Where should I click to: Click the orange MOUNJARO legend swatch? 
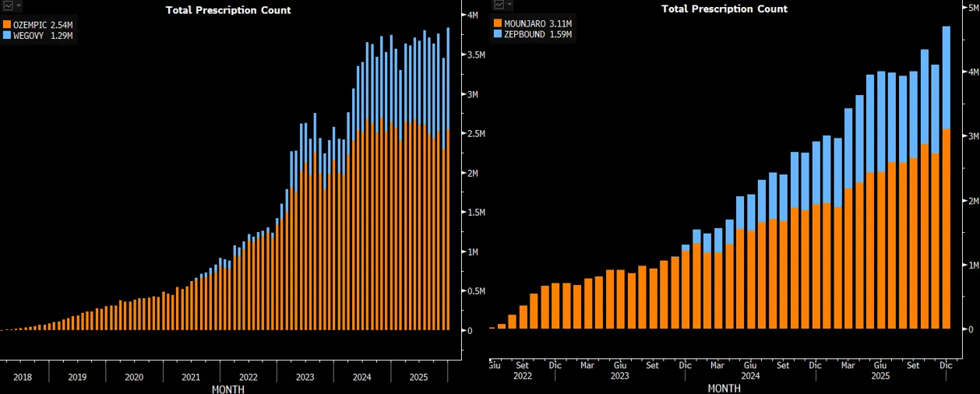(x=498, y=23)
